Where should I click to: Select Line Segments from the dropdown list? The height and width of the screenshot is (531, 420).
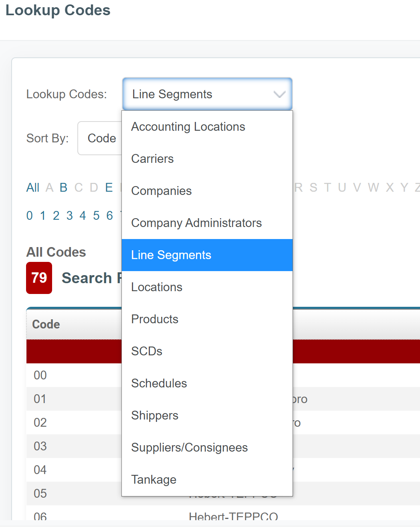click(x=171, y=255)
